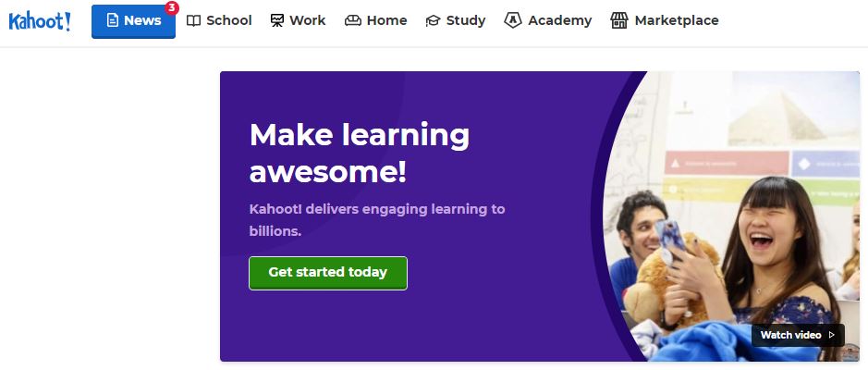The width and height of the screenshot is (868, 370).
Task: Click the Kahoot! logo
Action: pyautogui.click(x=40, y=21)
